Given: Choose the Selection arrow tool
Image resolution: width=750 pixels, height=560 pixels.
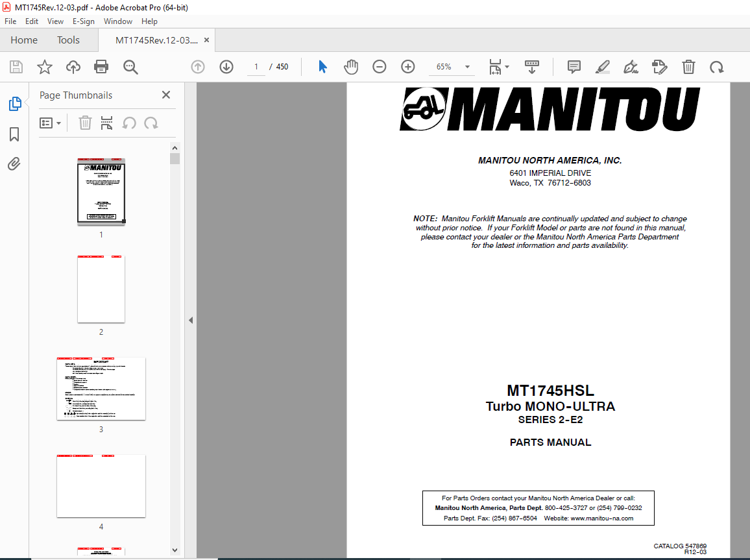Looking at the screenshot, I should [323, 67].
